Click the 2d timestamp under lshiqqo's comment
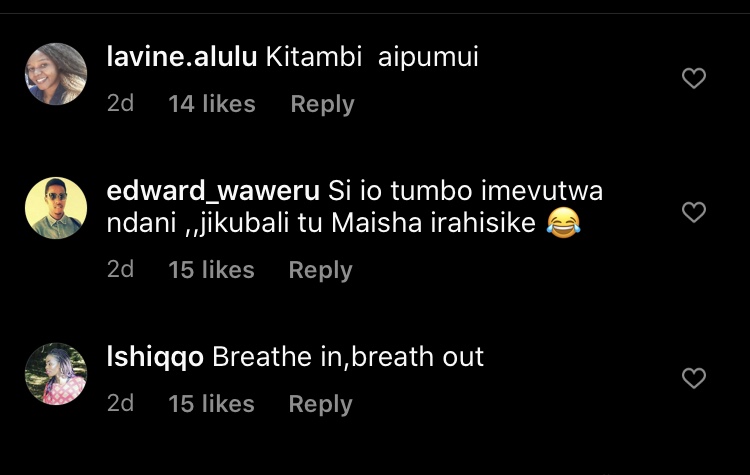 point(121,403)
